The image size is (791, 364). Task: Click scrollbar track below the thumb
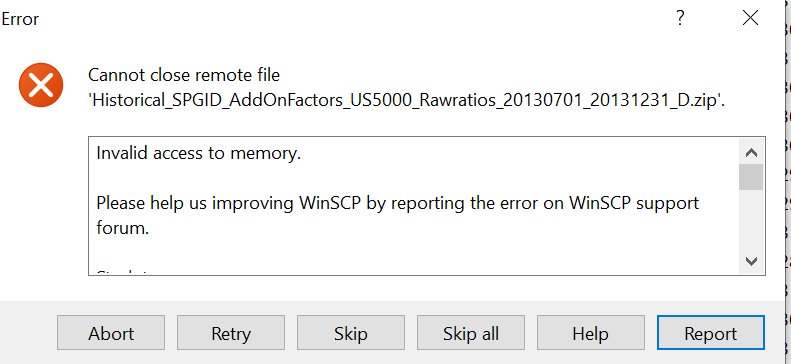click(751, 220)
